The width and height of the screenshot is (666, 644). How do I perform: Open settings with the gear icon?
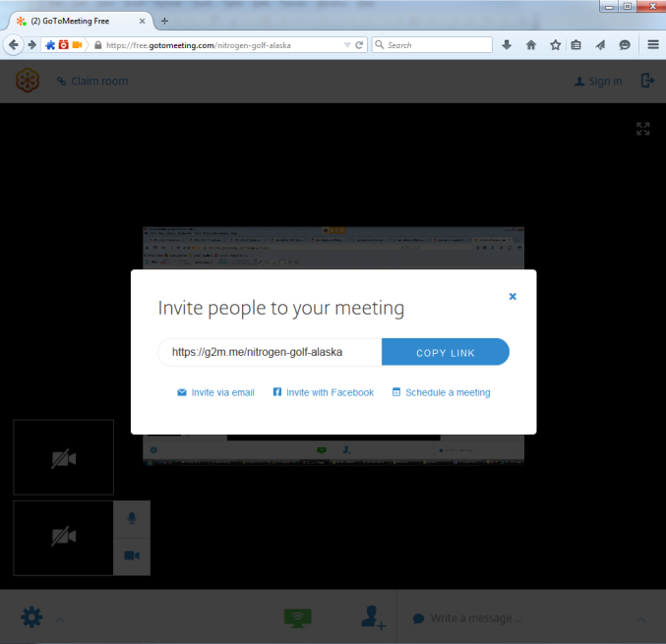coord(31,617)
